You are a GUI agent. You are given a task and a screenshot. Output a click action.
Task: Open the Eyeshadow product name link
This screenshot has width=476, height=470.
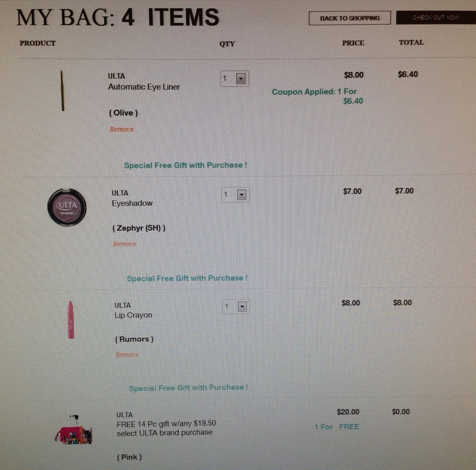(x=132, y=204)
